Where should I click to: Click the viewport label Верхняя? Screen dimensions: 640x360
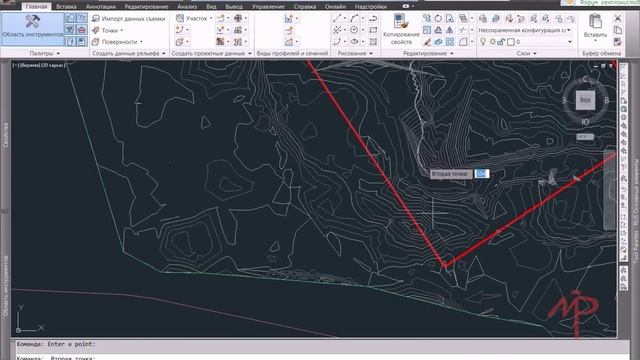pos(31,65)
